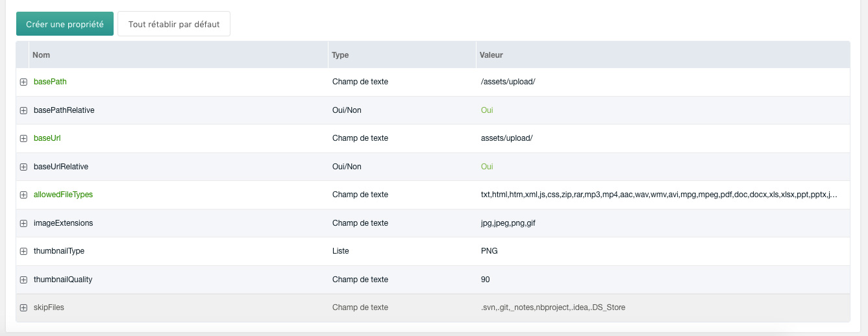Toggle the basePathRelative Oui value

pos(487,110)
